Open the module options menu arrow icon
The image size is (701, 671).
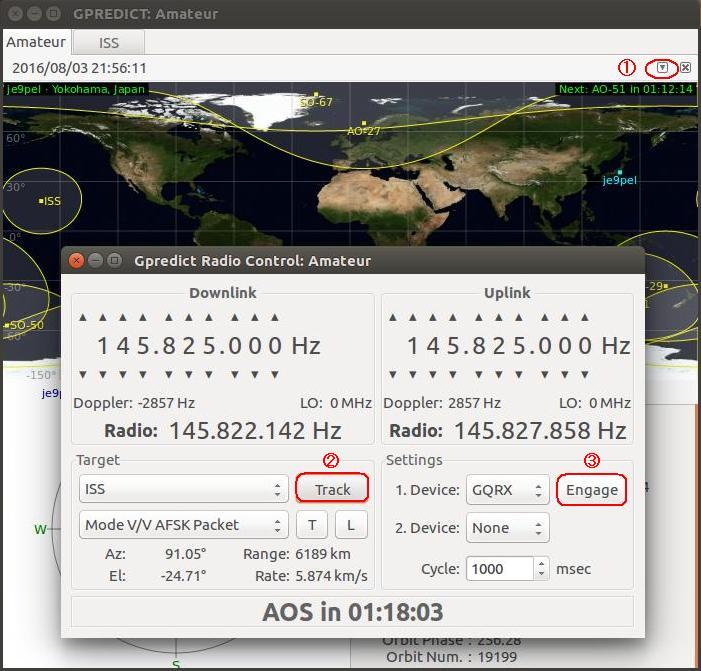(x=663, y=68)
